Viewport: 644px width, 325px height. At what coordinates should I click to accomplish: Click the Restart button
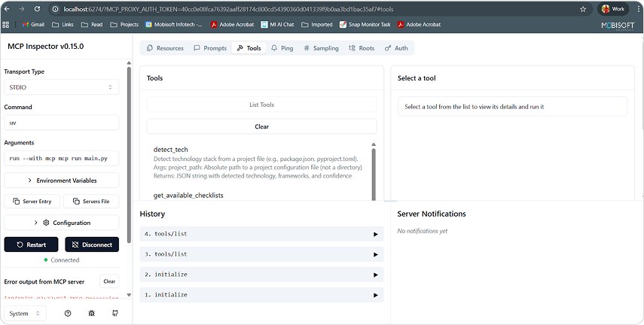(31, 245)
